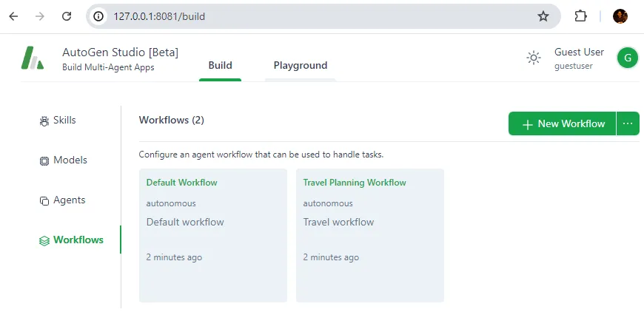The width and height of the screenshot is (644, 312).
Task: Click the browser back arrow
Action: (x=13, y=16)
